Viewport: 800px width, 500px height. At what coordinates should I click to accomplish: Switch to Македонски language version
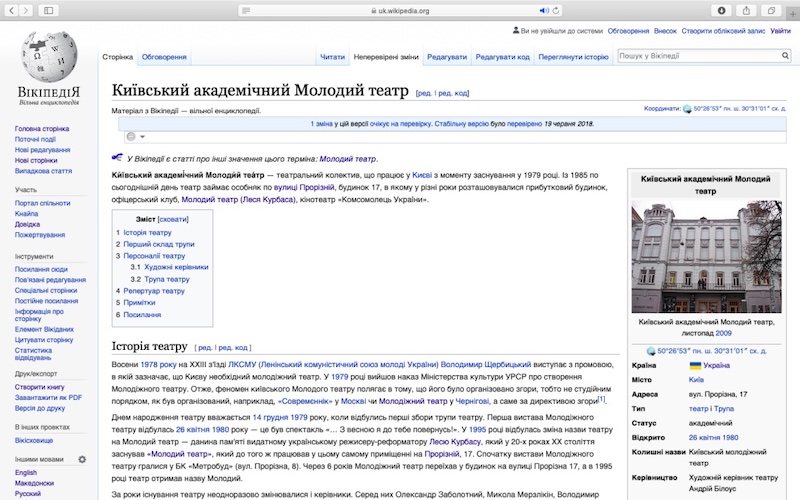pos(34,483)
